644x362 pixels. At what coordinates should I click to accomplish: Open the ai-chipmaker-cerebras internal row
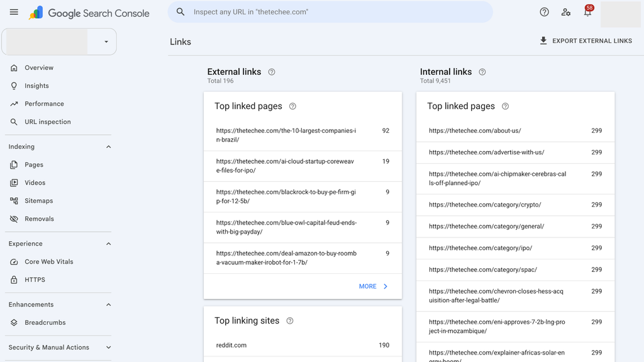point(516,179)
